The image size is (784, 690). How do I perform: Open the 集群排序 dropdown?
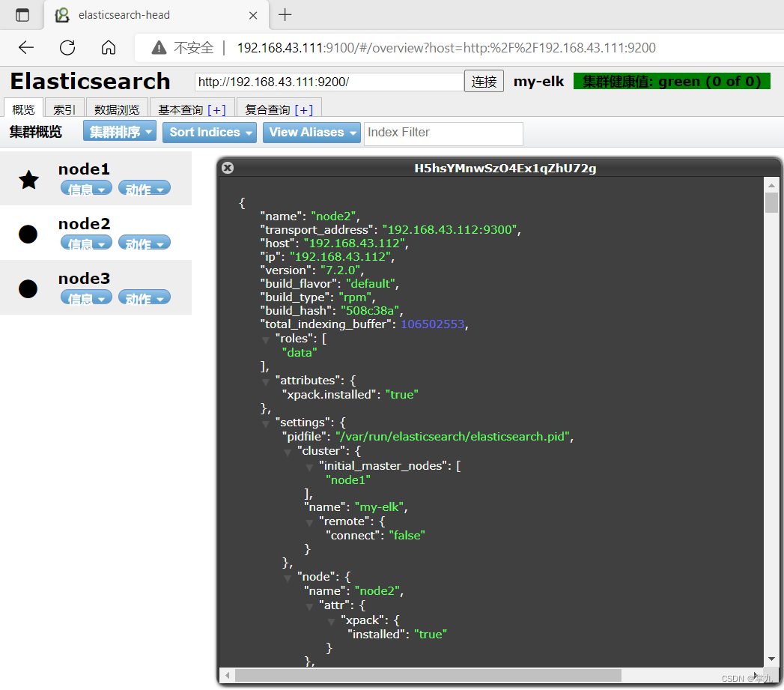tap(120, 133)
